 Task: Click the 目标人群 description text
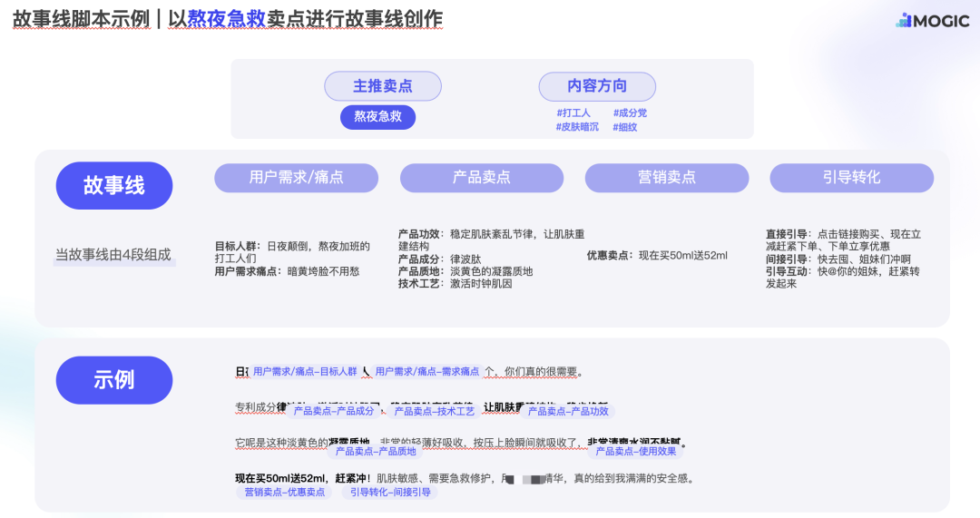pyautogui.click(x=292, y=252)
